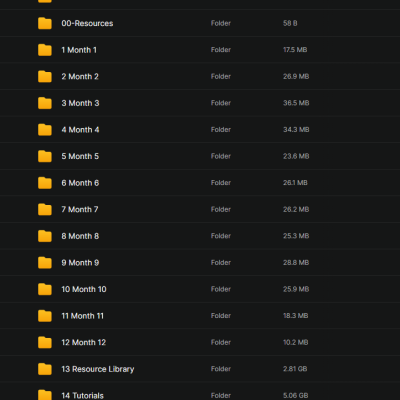Image resolution: width=400 pixels, height=400 pixels.
Task: Click the folder icon for 3 Month 3
Action: pos(45,103)
